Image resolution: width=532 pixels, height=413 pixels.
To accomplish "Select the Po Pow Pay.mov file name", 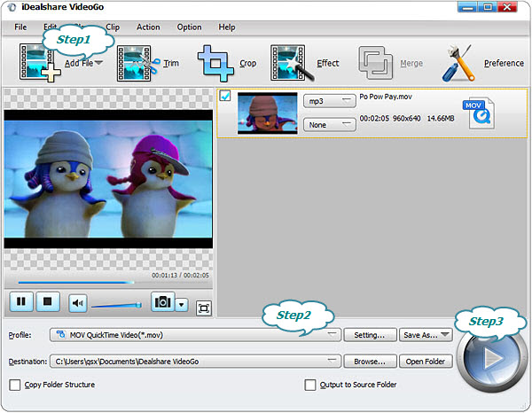I will [386, 97].
